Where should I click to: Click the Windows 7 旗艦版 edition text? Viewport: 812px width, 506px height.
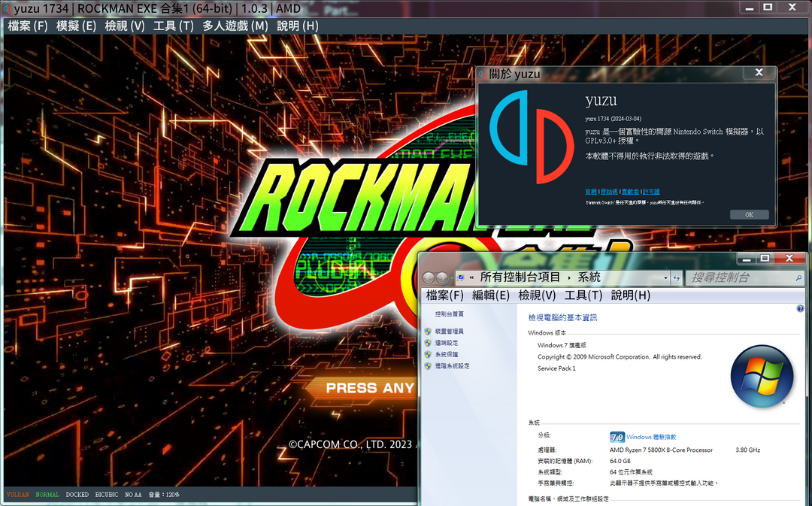pyautogui.click(x=562, y=345)
